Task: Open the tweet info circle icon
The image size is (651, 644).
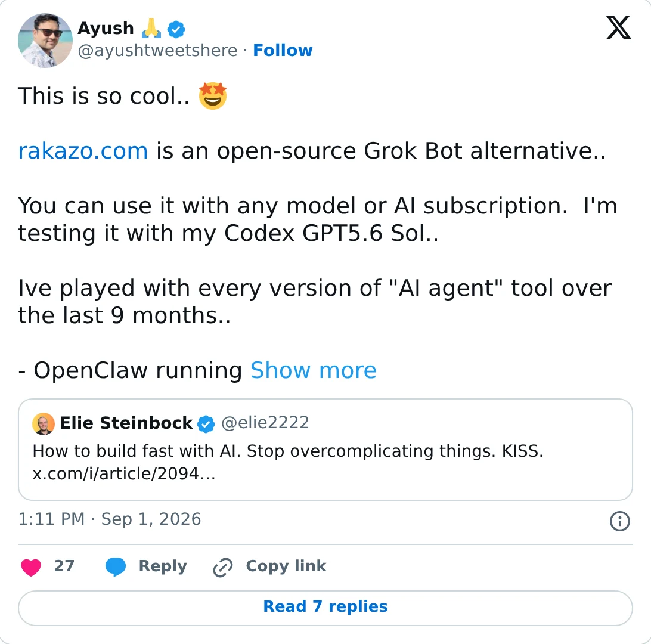Action: click(x=619, y=521)
